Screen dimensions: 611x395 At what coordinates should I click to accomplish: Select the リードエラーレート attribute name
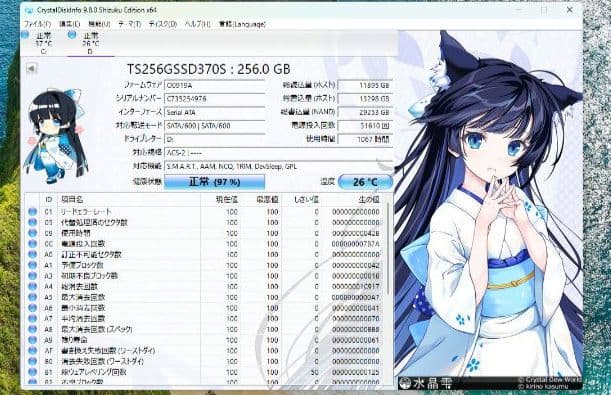click(87, 212)
